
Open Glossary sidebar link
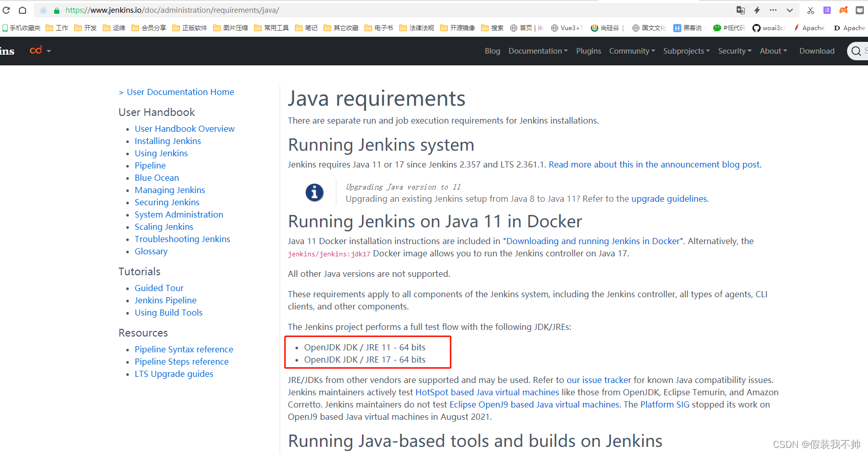(151, 251)
